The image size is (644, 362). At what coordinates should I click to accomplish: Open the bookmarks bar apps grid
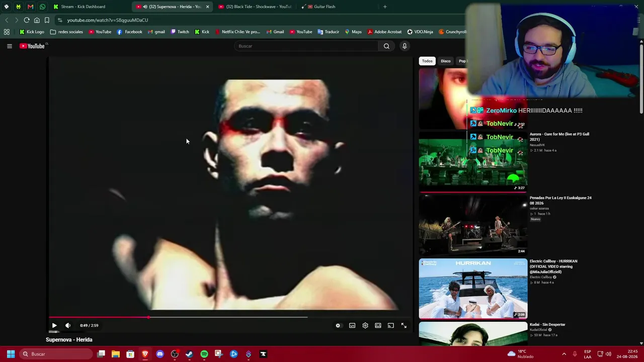tap(7, 32)
